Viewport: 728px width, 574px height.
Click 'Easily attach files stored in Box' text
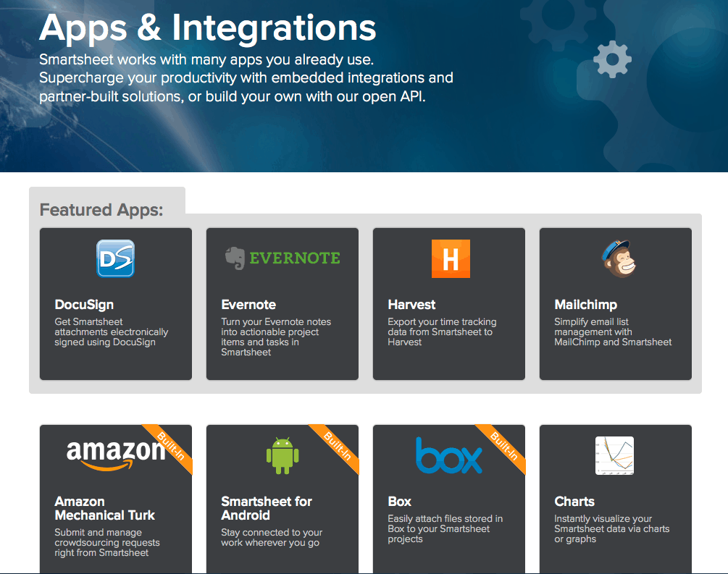point(445,528)
